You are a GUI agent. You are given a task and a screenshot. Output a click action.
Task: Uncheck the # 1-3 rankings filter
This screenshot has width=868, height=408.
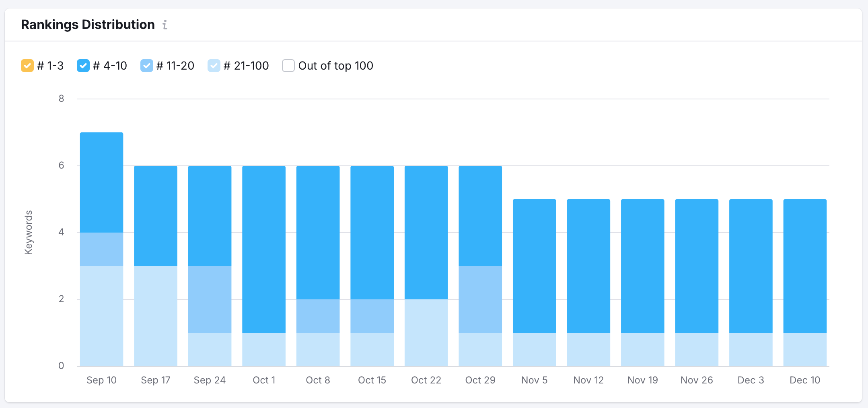coord(27,65)
